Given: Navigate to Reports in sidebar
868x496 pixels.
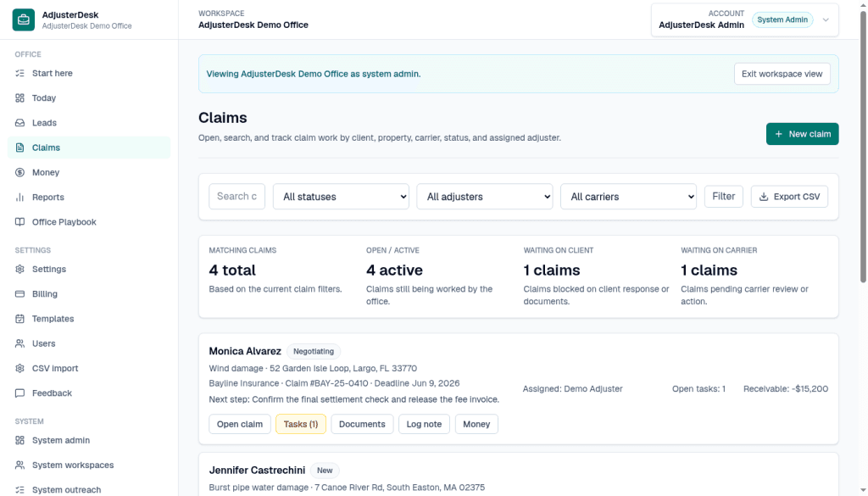Looking at the screenshot, I should point(89,197).
